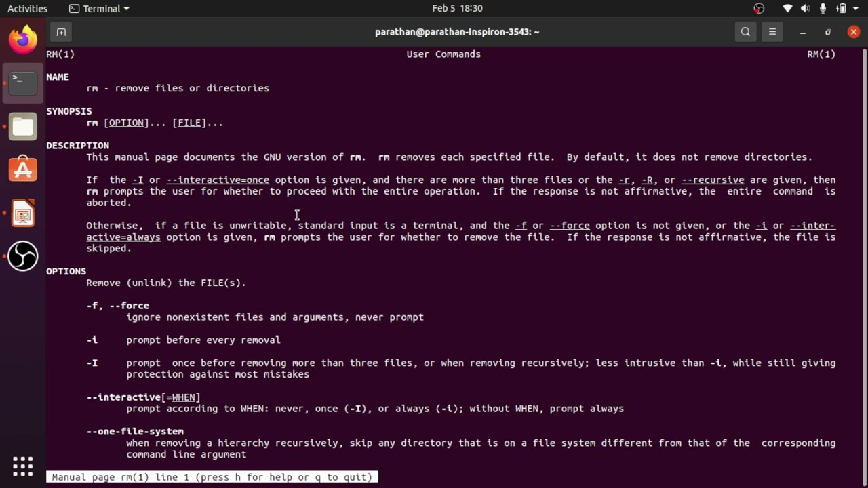Click the microphone indicator icon
This screenshot has width=868, height=488.
823,9
